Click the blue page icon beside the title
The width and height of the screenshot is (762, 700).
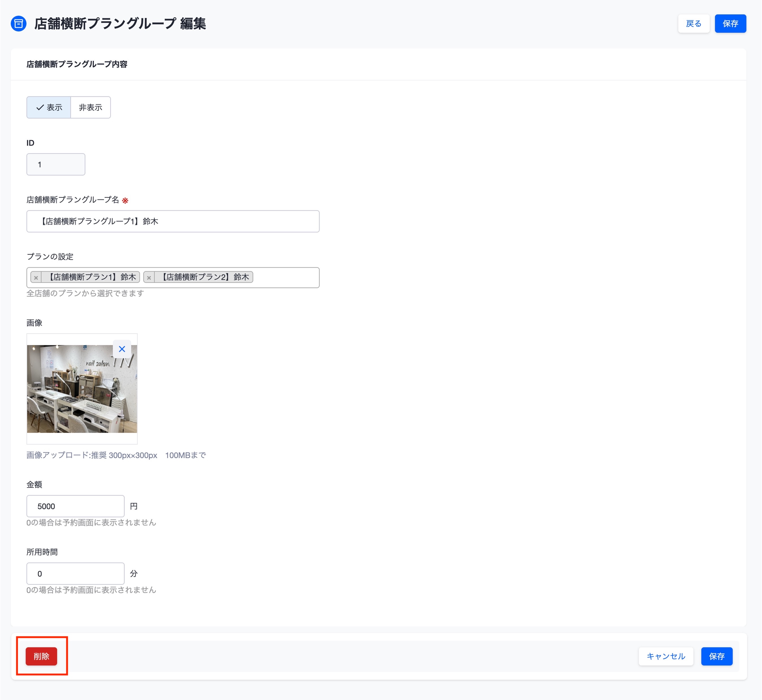19,23
